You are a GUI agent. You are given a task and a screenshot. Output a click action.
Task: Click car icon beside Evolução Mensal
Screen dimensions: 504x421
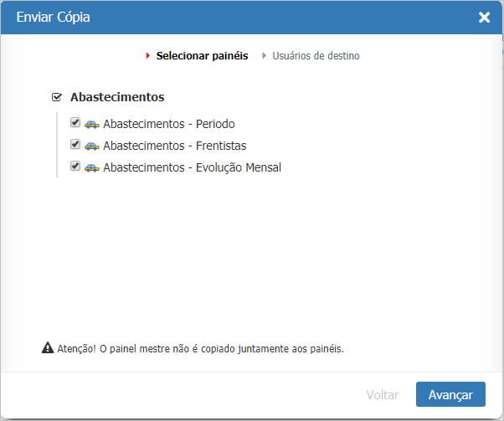92,167
